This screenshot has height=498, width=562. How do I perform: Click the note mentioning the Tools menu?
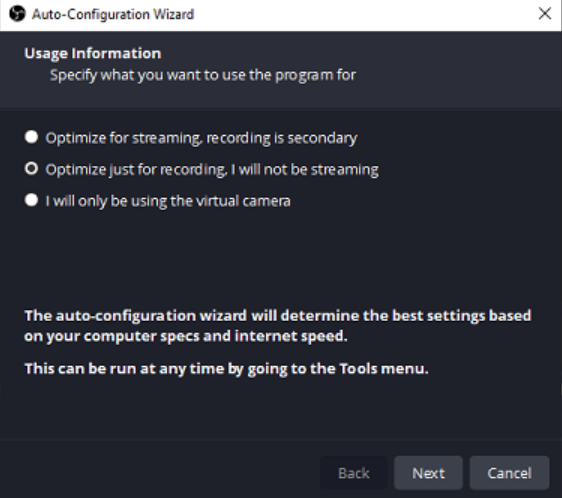click(227, 369)
